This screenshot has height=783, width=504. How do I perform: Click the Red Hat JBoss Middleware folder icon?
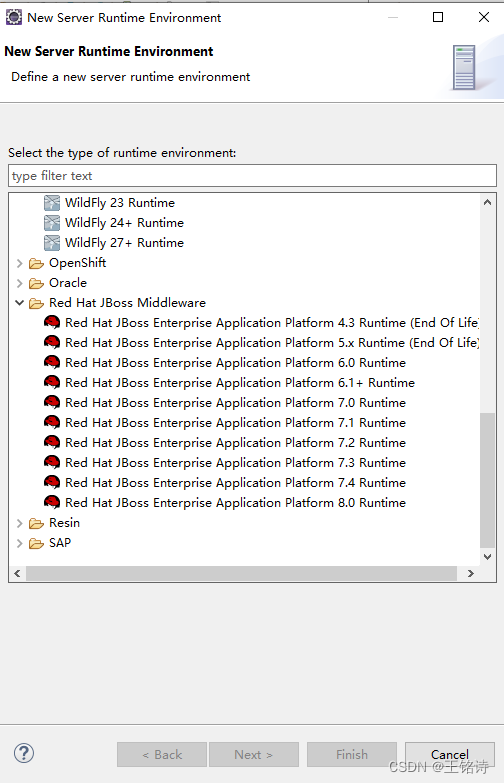[36, 303]
